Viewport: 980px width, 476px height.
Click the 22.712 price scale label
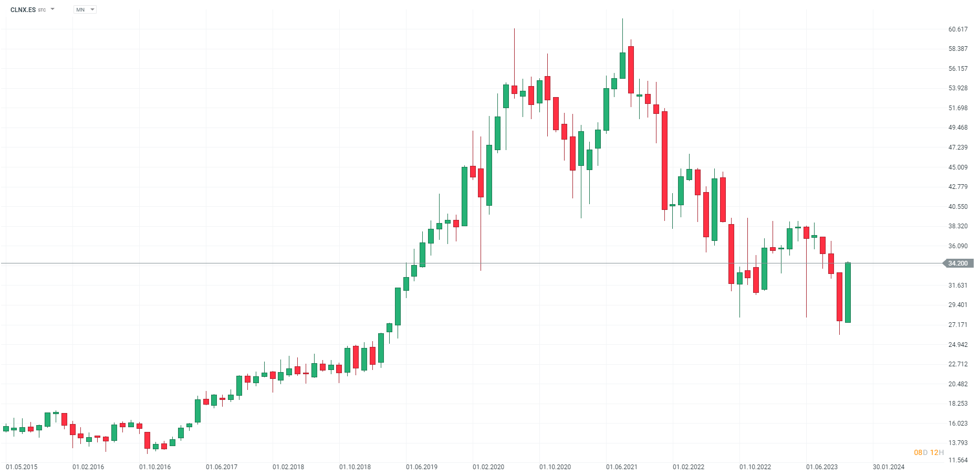pos(958,364)
